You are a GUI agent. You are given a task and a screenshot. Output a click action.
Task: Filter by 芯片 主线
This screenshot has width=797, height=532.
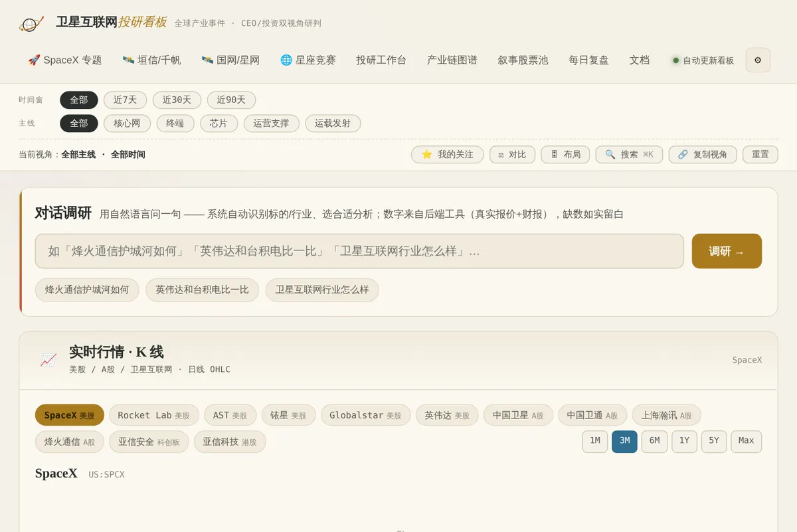219,124
